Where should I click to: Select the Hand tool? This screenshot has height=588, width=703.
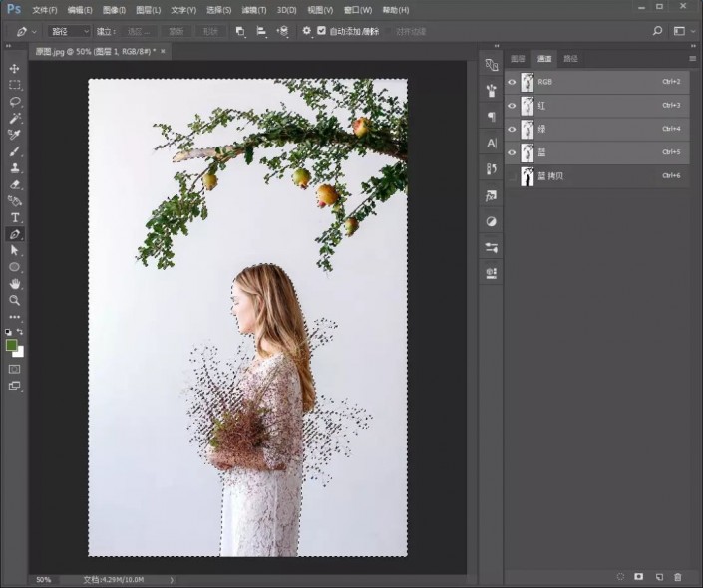tap(15, 284)
